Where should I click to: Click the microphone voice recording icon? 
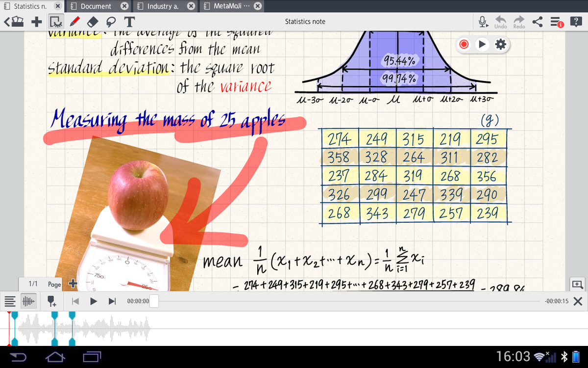[482, 22]
